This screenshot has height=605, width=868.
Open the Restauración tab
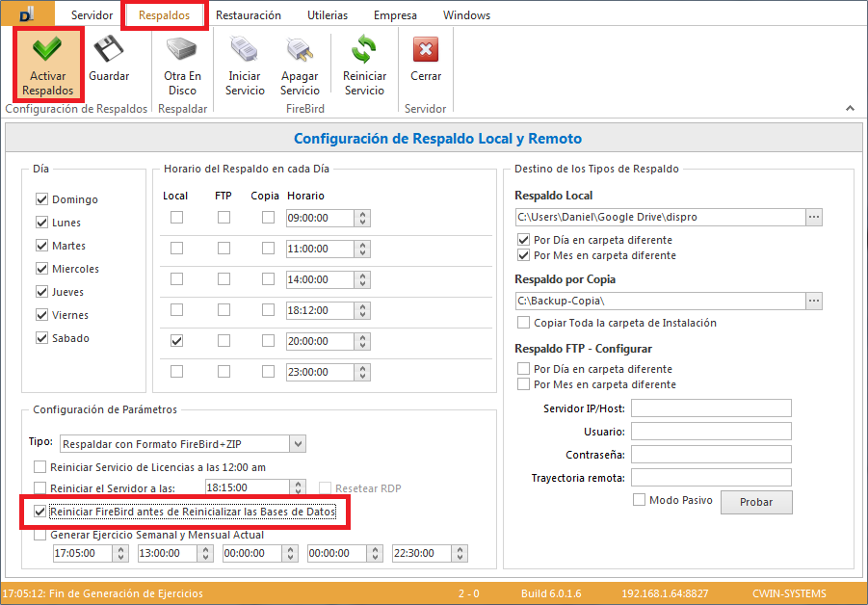tap(248, 15)
